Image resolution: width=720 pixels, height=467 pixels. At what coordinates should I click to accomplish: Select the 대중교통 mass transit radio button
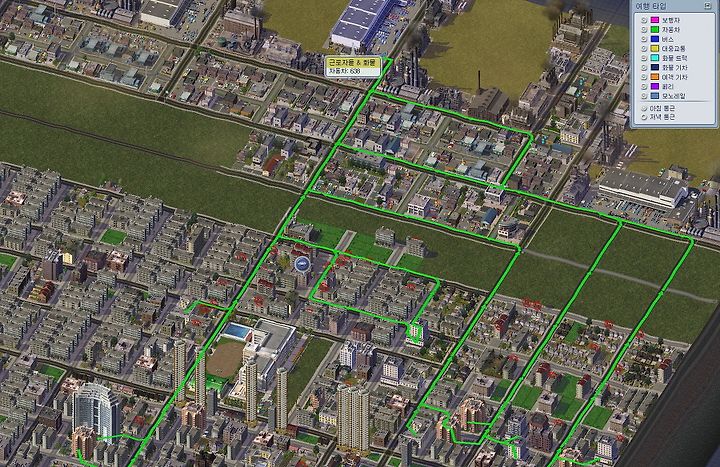(644, 49)
